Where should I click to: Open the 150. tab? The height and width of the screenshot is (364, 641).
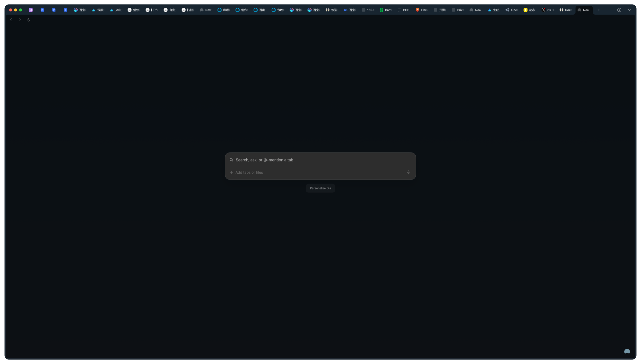[x=367, y=10]
